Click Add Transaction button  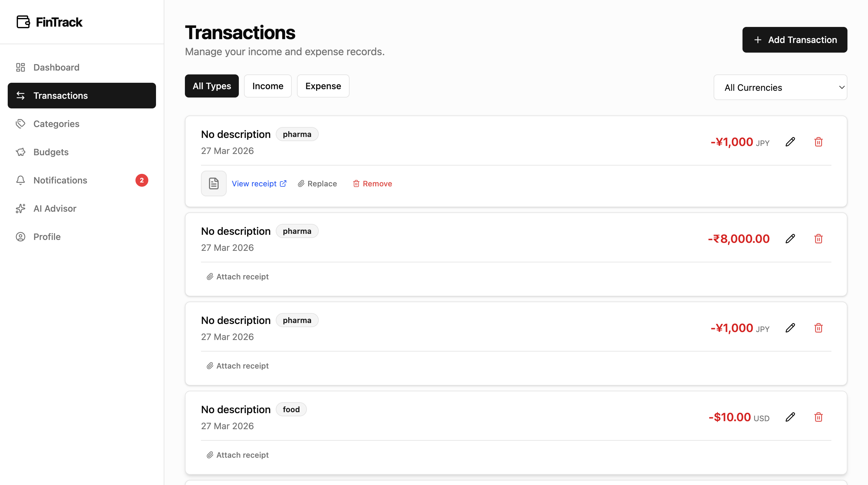[x=794, y=40]
